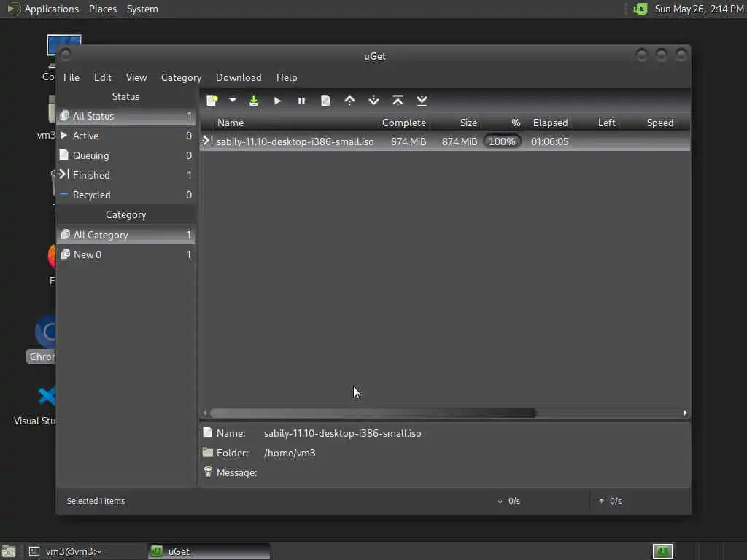Move download to top of list
The image size is (747, 560).
[398, 101]
